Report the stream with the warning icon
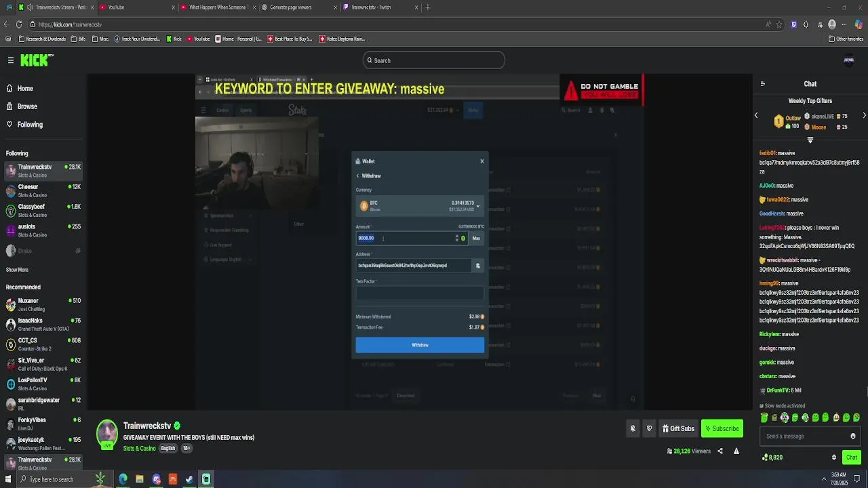 pos(736,451)
